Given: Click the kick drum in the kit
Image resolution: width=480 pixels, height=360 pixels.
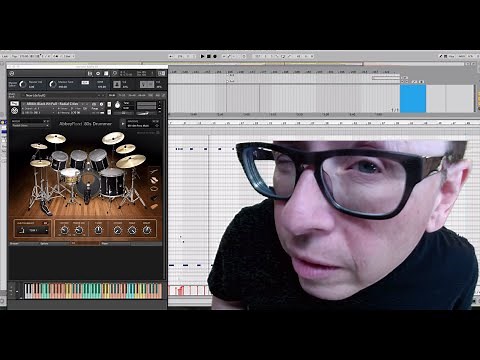Looking at the screenshot, I should [x=88, y=184].
